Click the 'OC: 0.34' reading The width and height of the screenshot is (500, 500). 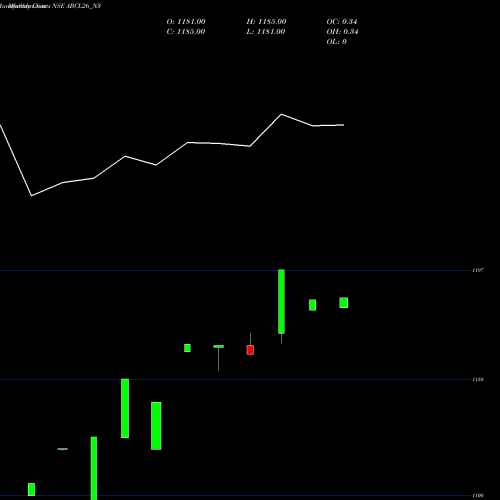pos(342,22)
